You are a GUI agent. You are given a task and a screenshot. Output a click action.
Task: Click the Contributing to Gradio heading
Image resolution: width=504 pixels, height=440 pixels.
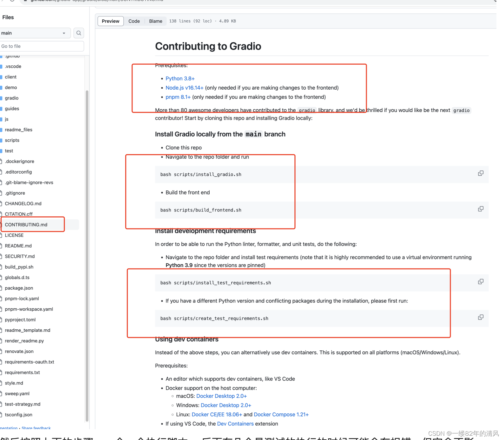tap(208, 46)
